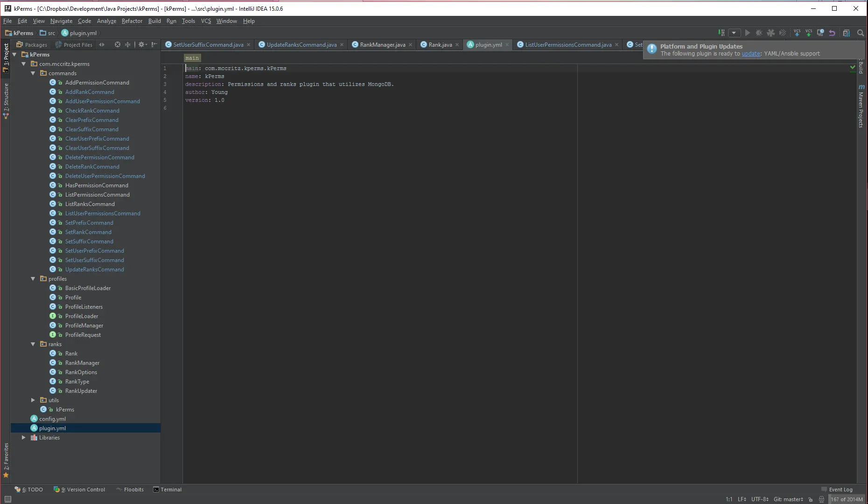Open the Navigate menu
The height and width of the screenshot is (504, 868).
61,21
